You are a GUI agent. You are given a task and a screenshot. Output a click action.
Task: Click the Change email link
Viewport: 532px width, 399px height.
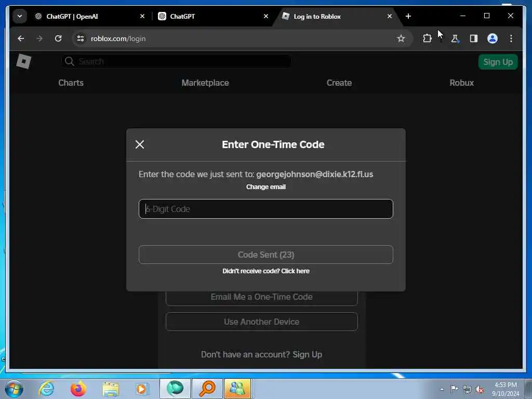[x=265, y=187]
